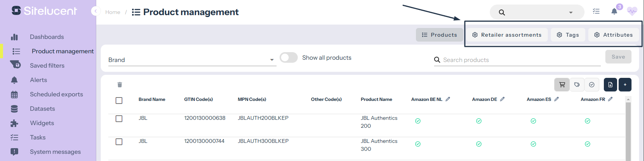Screen dimensions: 644x161
Task: Edit the Amazon DE column pencil icon
Action: point(502,99)
